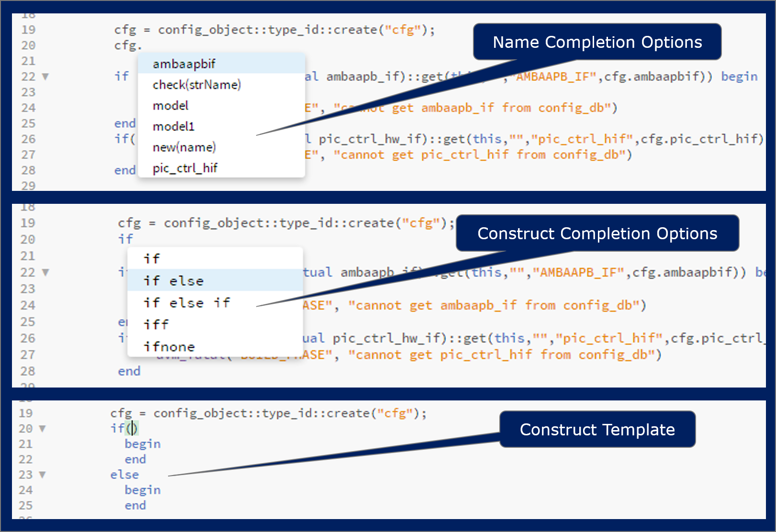776x532 pixels.
Task: Collapse fold arrow at line 22 middle editor
Action: 45,272
